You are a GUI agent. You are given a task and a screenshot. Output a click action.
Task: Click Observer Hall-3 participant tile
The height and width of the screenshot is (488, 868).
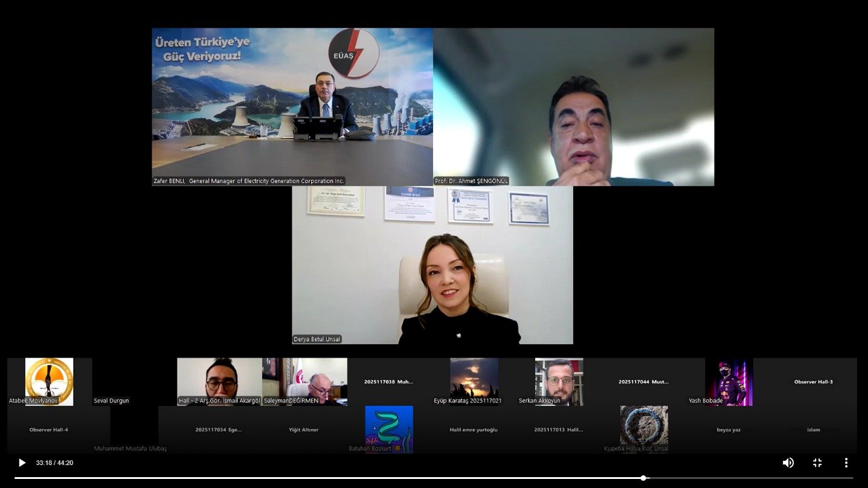[814, 382]
